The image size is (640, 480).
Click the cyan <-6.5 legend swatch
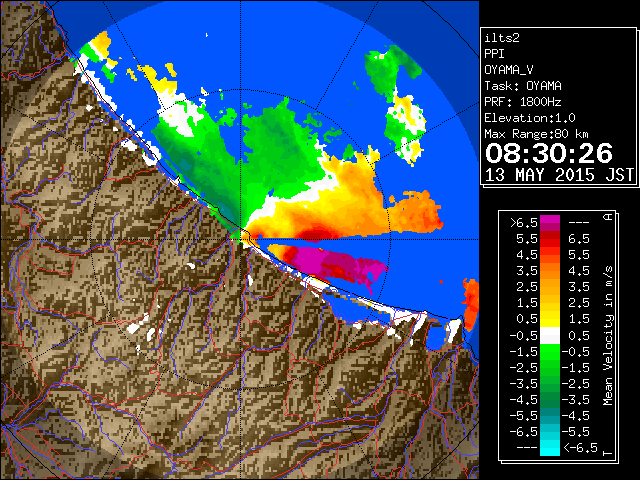point(550,448)
